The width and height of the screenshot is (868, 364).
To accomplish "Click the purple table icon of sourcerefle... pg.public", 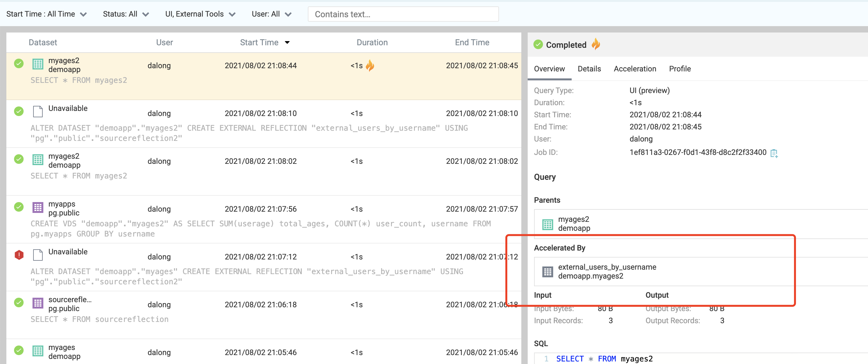I will (38, 303).
